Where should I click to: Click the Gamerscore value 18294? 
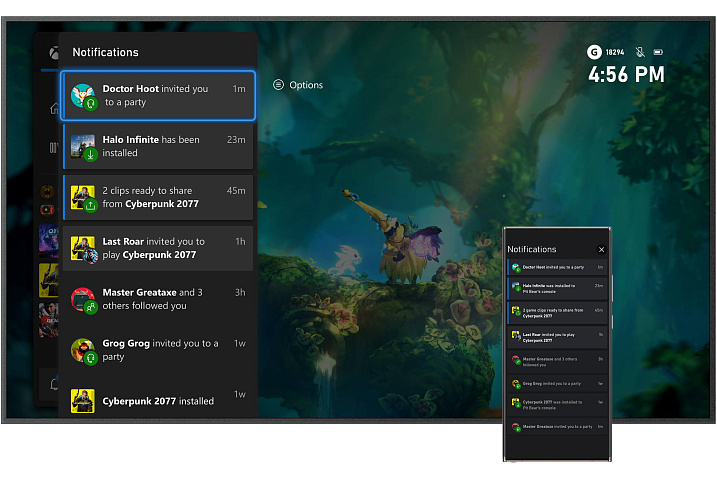pyautogui.click(x=615, y=52)
